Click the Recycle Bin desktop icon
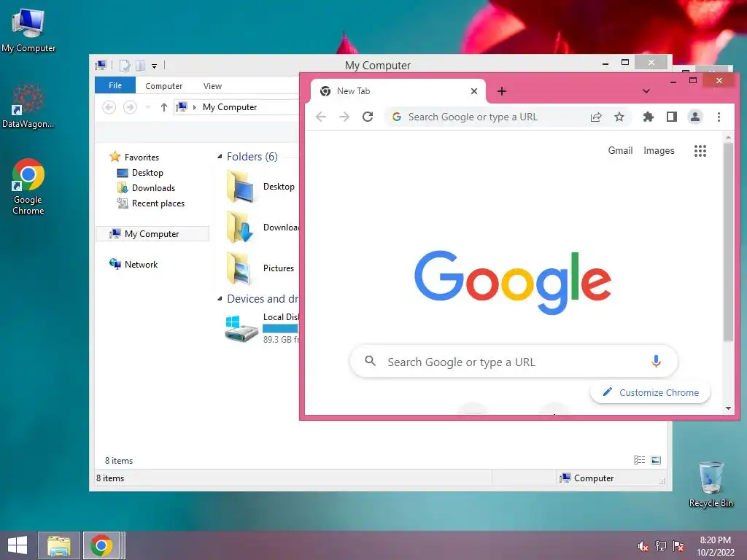Viewport: 747px width, 560px height. (x=711, y=484)
